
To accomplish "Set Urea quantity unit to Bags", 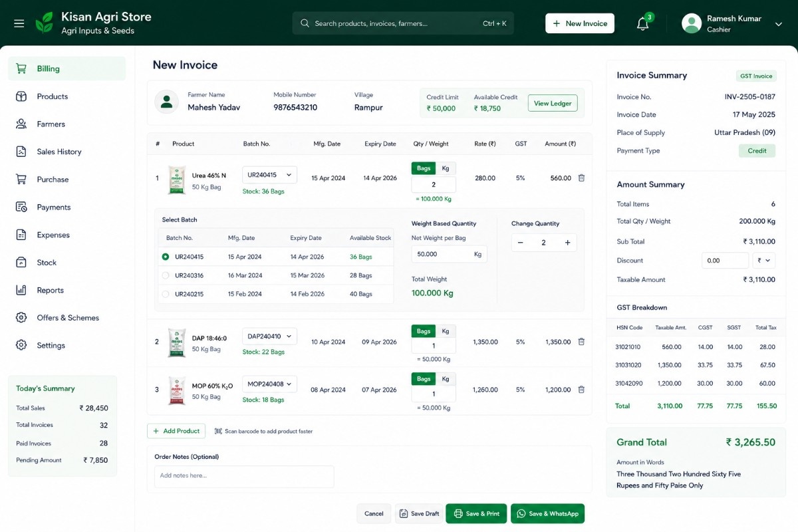I will tap(424, 168).
